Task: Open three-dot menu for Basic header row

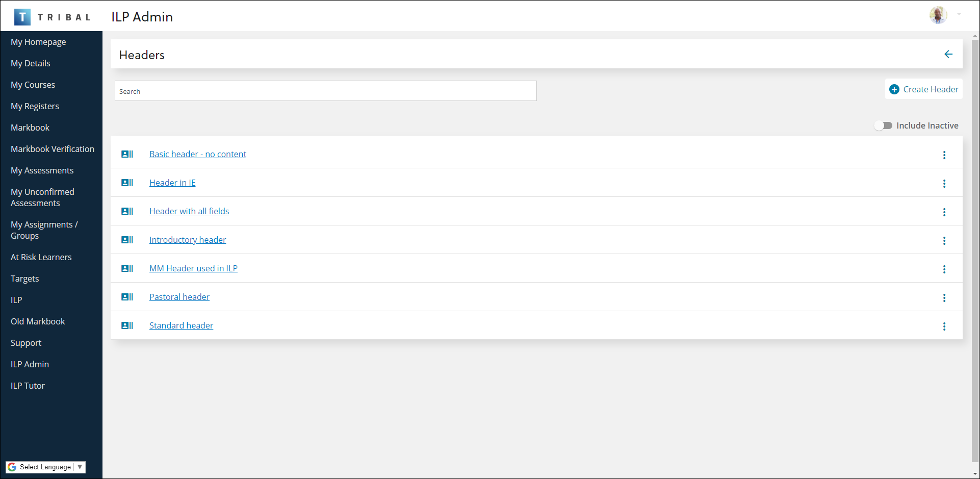Action: (x=944, y=155)
